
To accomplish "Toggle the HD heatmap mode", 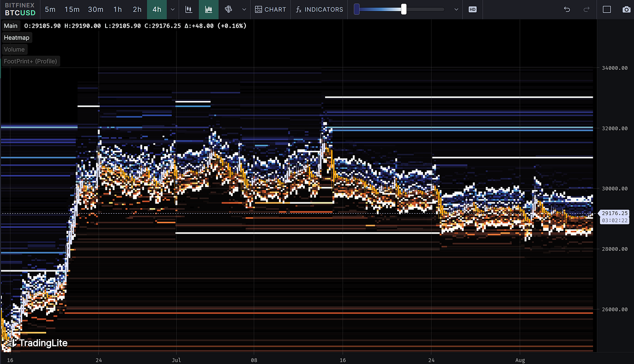I will [x=472, y=9].
